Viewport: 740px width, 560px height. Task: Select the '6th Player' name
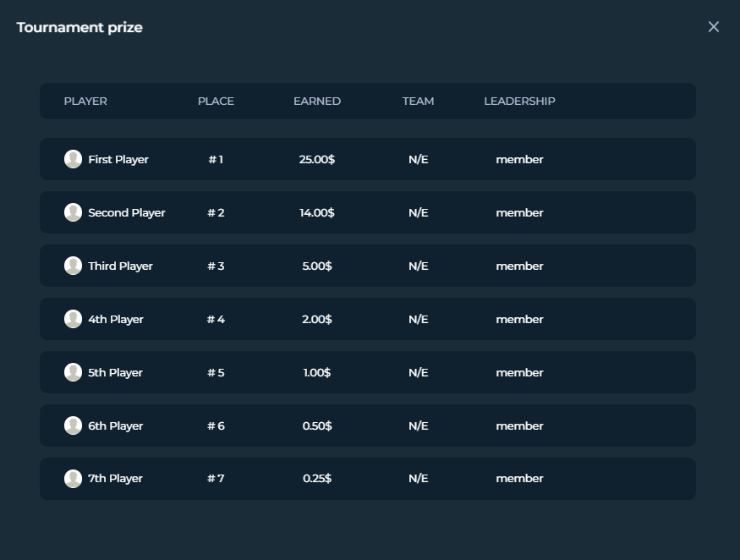click(x=116, y=426)
